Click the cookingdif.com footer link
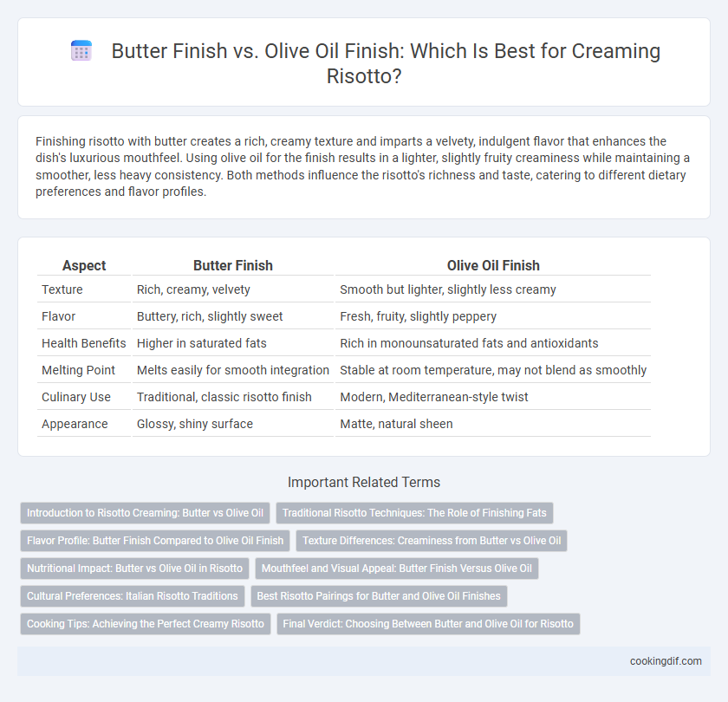 point(666,661)
